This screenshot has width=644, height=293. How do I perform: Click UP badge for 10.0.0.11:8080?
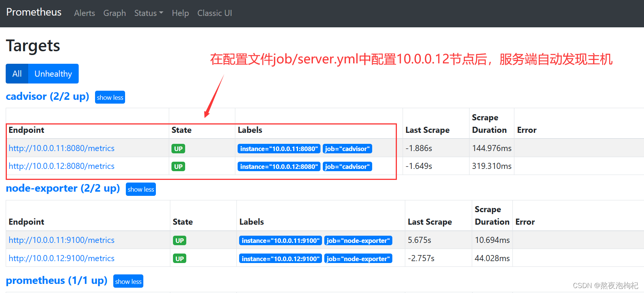(x=178, y=149)
